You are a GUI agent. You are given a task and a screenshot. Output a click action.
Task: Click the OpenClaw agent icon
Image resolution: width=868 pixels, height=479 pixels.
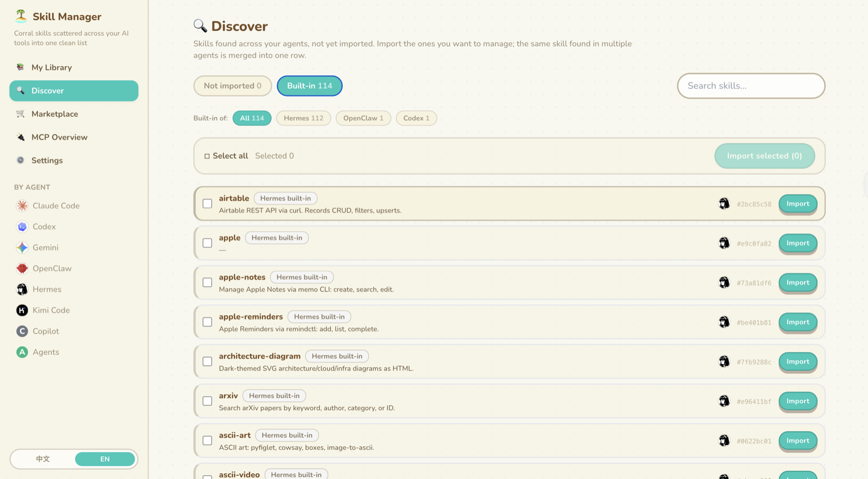click(x=22, y=269)
